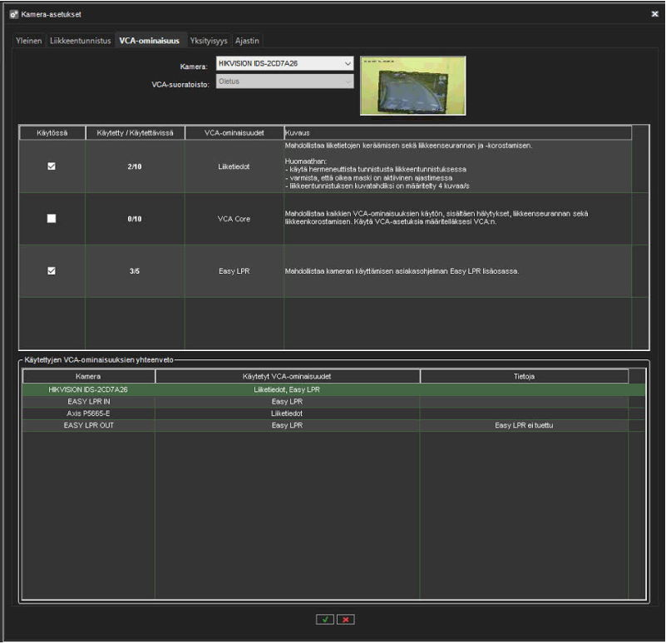Close the Kamera-asetukset dialog window
The width and height of the screenshot is (666, 644).
pos(654,14)
